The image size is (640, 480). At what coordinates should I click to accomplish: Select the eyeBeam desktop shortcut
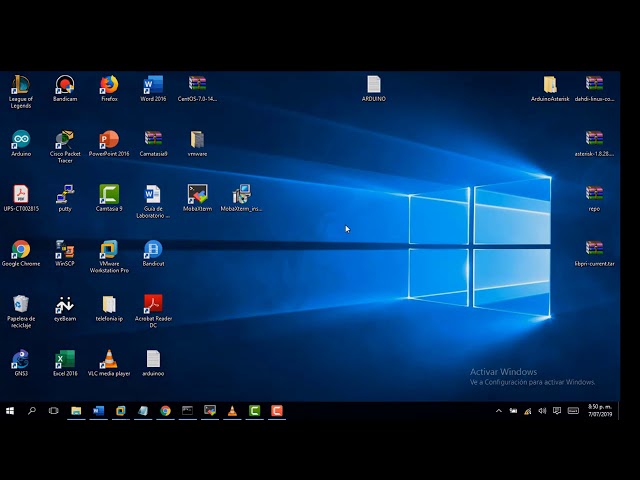tap(65, 308)
